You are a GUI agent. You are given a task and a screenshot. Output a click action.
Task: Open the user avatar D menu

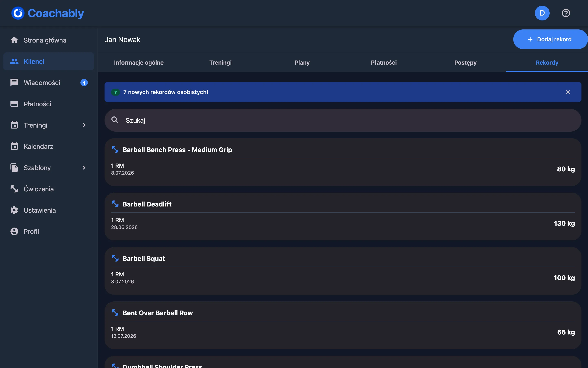click(542, 13)
